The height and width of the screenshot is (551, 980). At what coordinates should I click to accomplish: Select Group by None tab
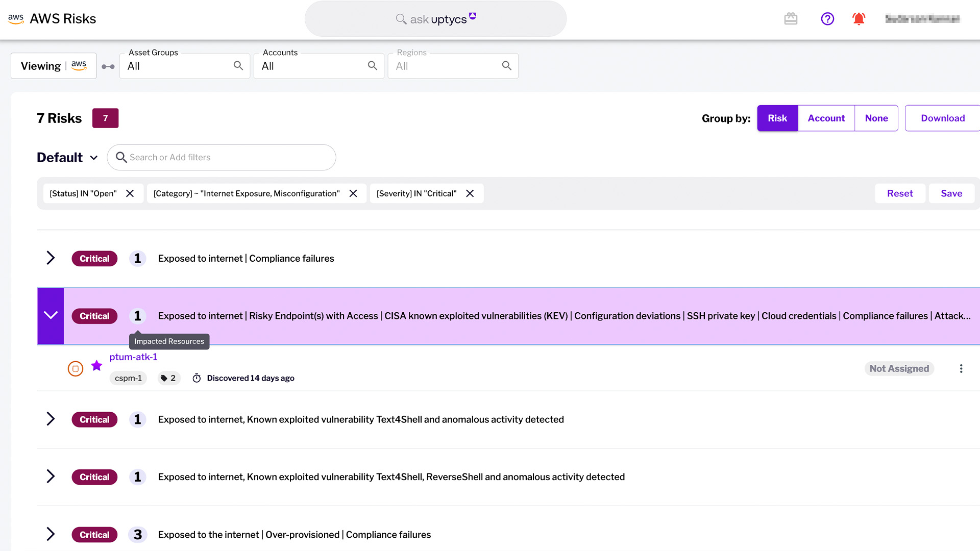click(x=876, y=118)
